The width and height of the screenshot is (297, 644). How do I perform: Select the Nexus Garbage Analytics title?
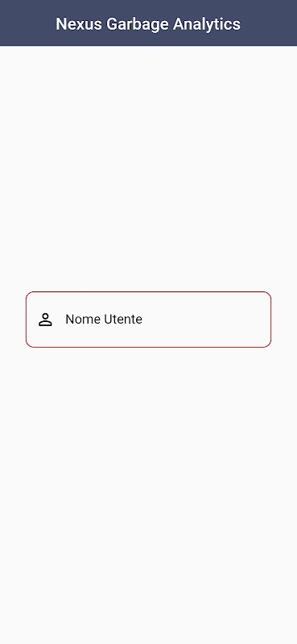click(148, 23)
